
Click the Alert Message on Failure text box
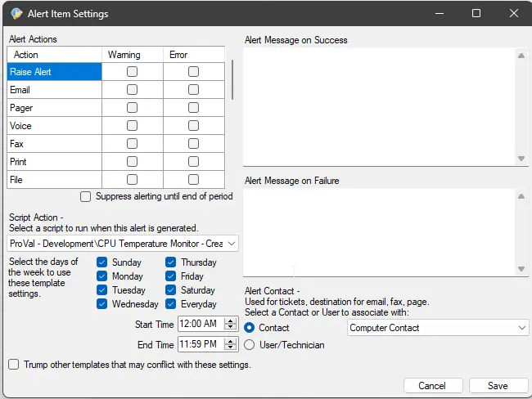[379, 232]
